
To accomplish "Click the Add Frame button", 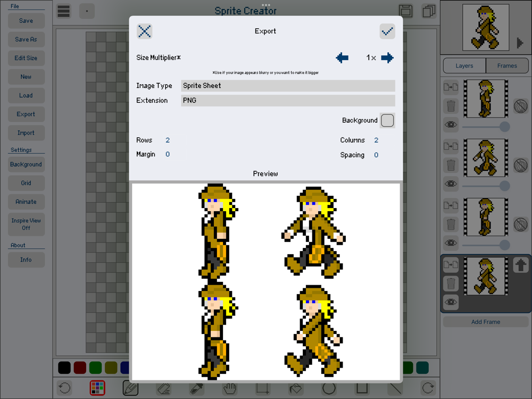I will [486, 322].
